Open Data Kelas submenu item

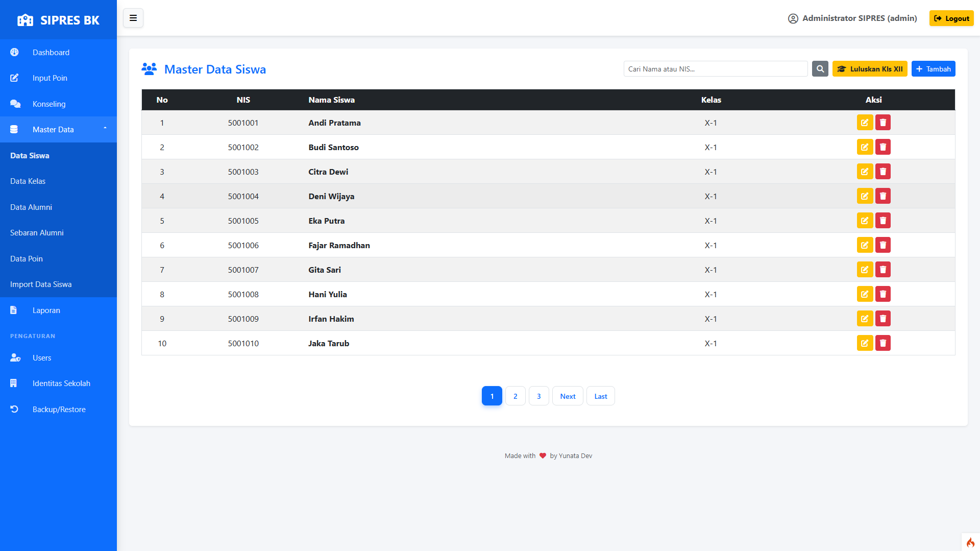[28, 181]
